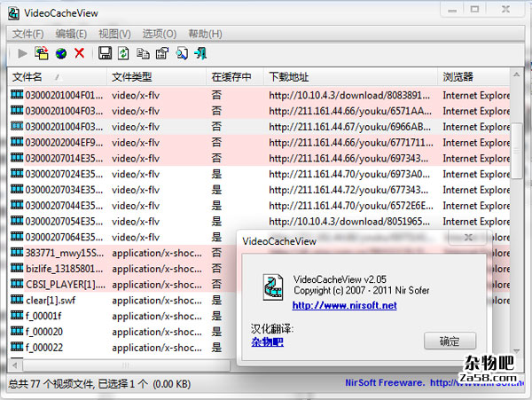Click URL http://211.161.44.72/youku/677343...
Image resolution: width=532 pixels, height=400 pixels.
pyautogui.click(x=348, y=190)
